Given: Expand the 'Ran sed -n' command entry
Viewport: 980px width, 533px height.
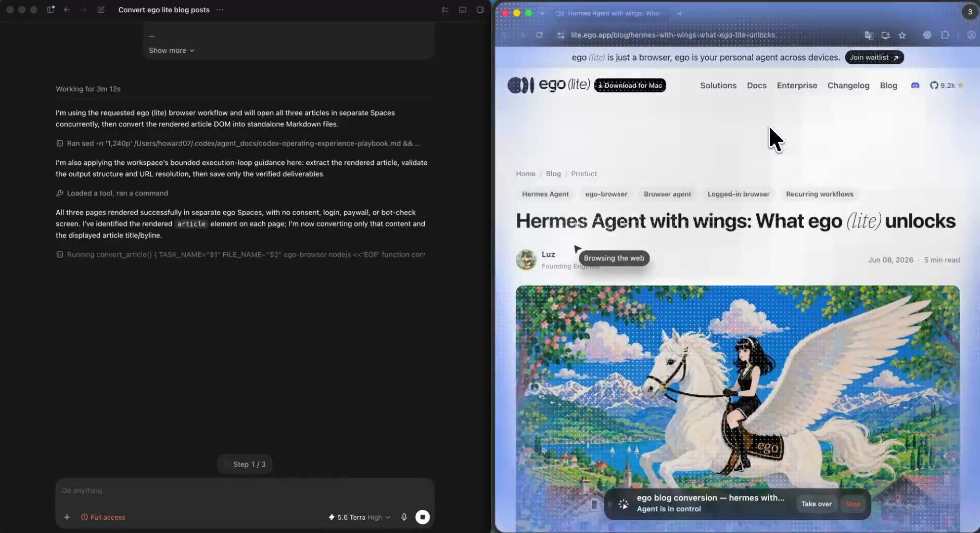Looking at the screenshot, I should click(x=238, y=144).
